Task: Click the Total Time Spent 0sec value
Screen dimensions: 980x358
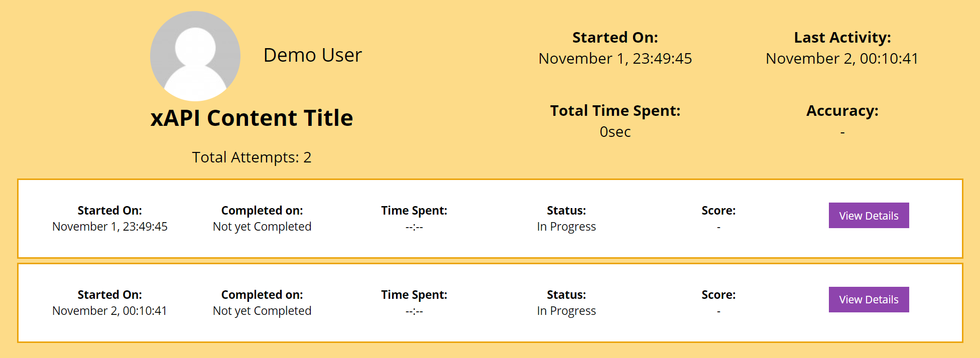Action: [615, 132]
